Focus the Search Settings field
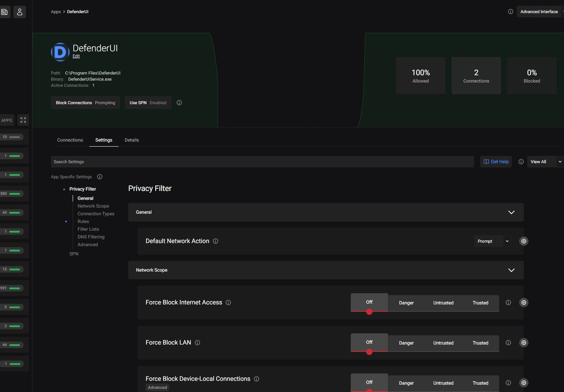 [262, 162]
